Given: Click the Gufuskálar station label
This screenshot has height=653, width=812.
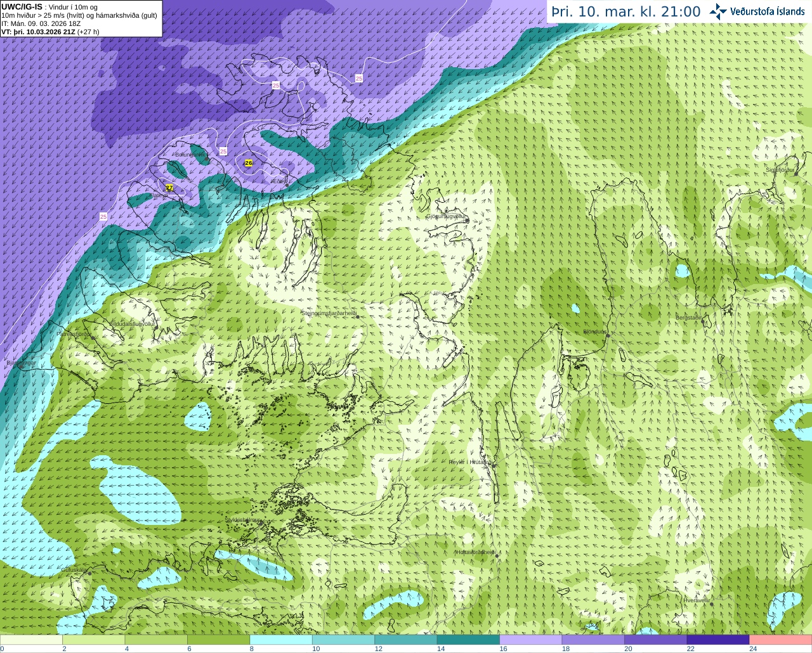Looking at the screenshot, I should click(x=74, y=570).
